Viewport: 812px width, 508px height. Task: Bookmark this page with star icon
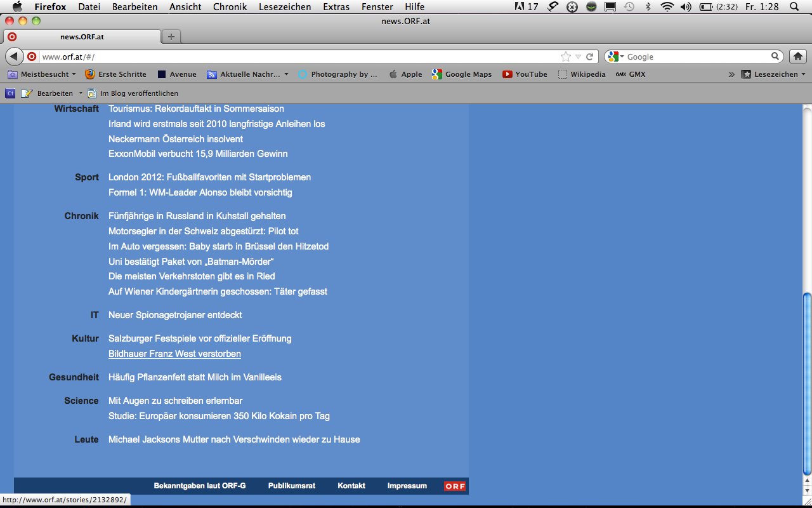tap(565, 57)
